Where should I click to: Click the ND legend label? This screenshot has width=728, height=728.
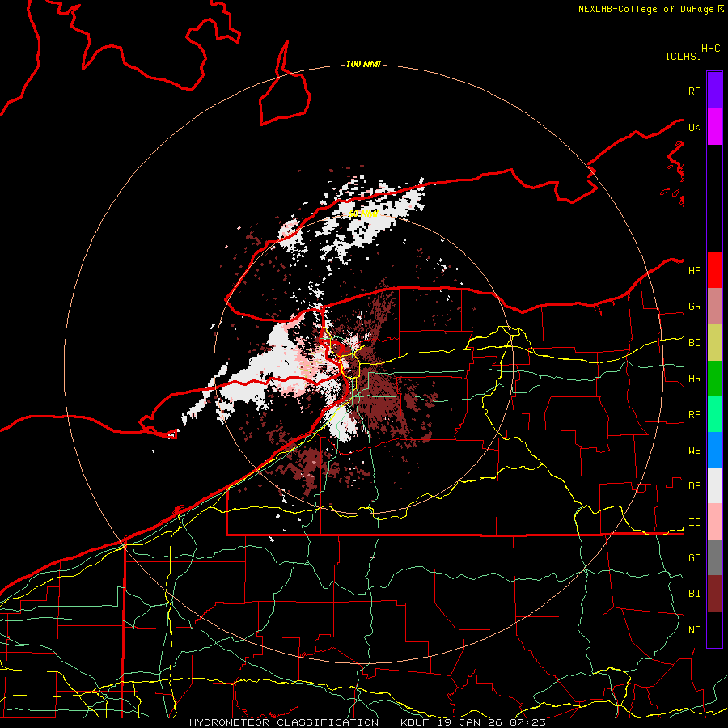coord(694,630)
